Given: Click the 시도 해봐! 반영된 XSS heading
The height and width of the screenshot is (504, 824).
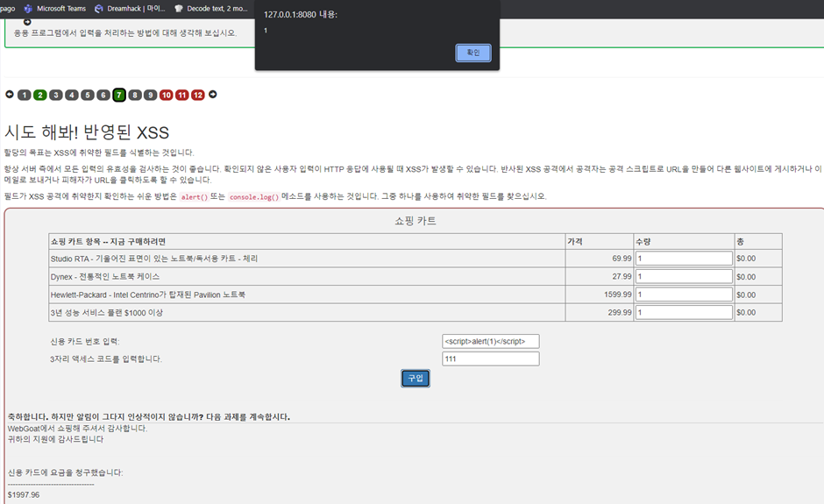Looking at the screenshot, I should (87, 132).
